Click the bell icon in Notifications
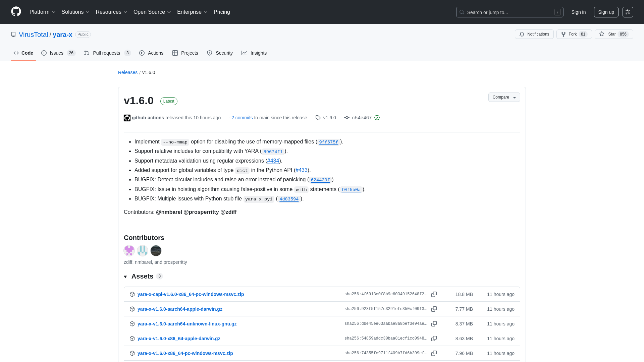This screenshot has height=362, width=644. tap(522, 34)
